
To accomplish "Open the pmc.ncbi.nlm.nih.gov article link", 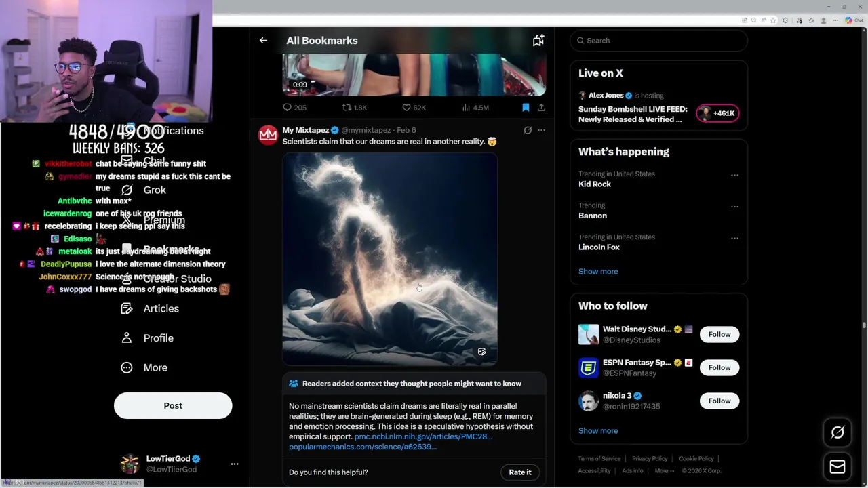I will [423, 437].
